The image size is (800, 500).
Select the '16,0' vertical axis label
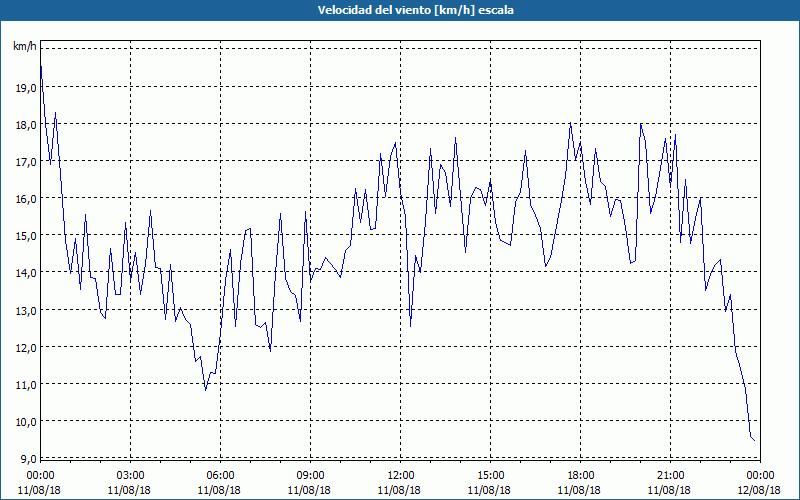(x=27, y=199)
